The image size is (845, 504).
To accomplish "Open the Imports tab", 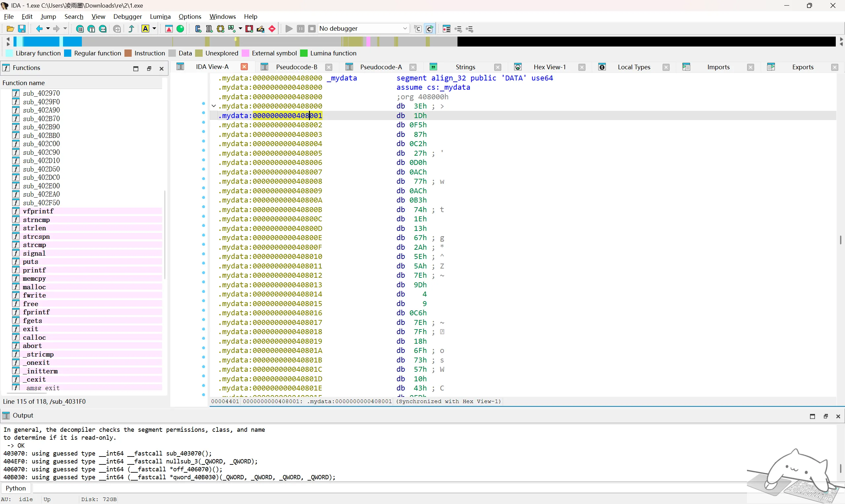I will pos(718,67).
